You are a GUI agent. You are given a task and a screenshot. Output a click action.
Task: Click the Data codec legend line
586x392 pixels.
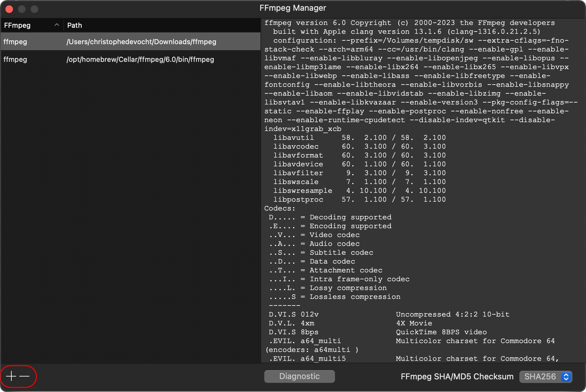pos(312,261)
